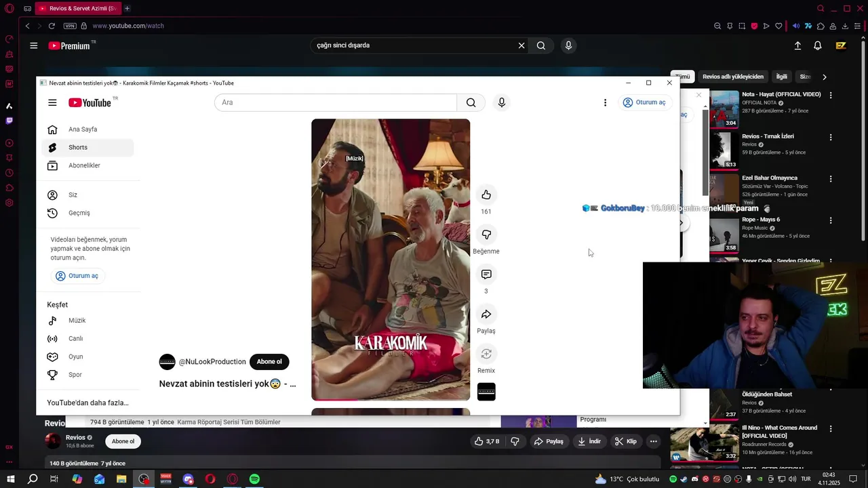868x488 pixels.
Task: Click the Remix icon on the Short
Action: (486, 354)
